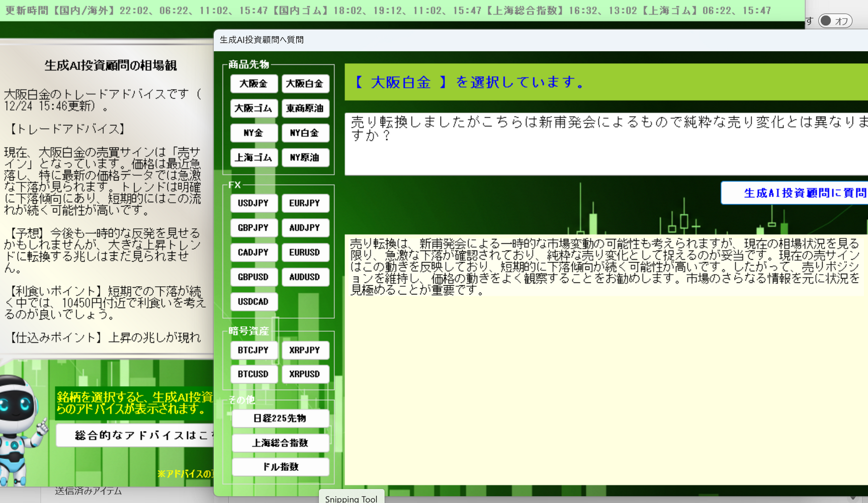Viewport: 868px width, 503px height.
Task: Select XRPUSD in crypto assets
Action: pos(305,374)
